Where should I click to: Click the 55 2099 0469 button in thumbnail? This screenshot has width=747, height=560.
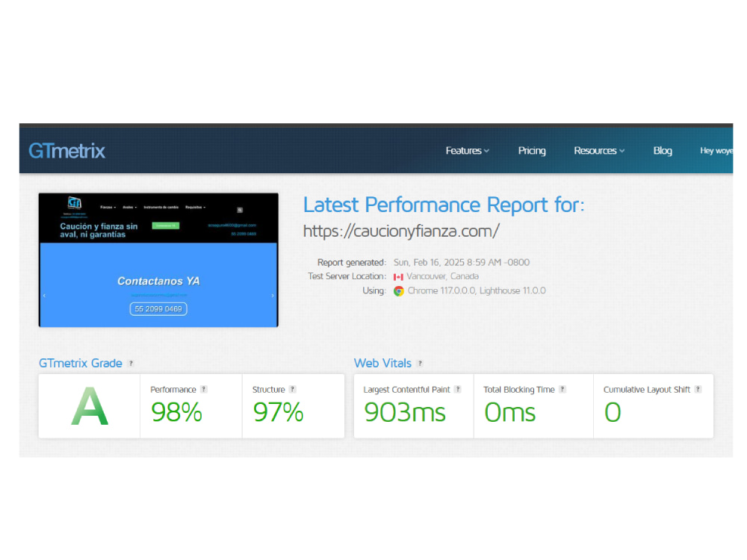158,309
